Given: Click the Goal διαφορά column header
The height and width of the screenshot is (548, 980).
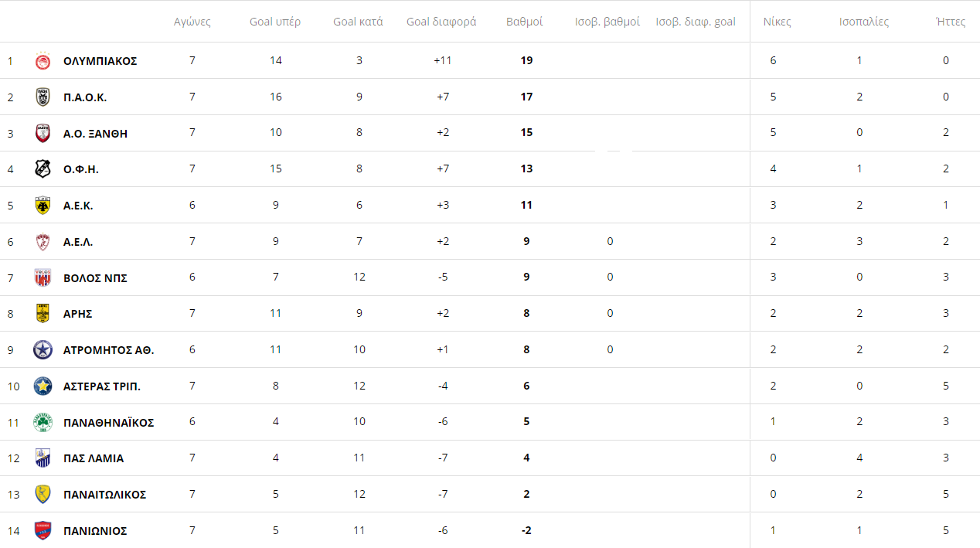Looking at the screenshot, I should point(441,22).
